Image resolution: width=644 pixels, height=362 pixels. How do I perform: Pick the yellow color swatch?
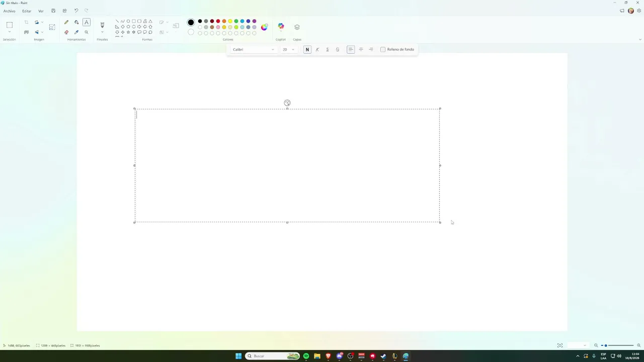pyautogui.click(x=230, y=21)
